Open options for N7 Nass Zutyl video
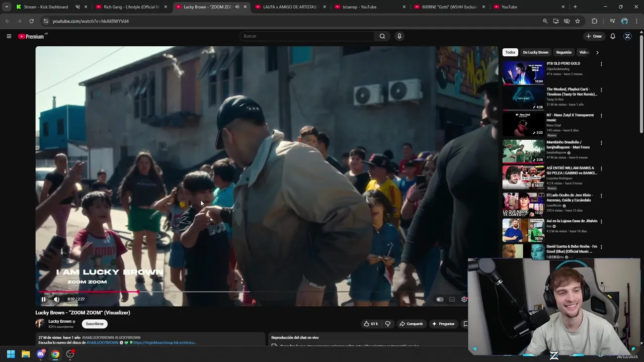The width and height of the screenshot is (644, 362). tap(601, 116)
